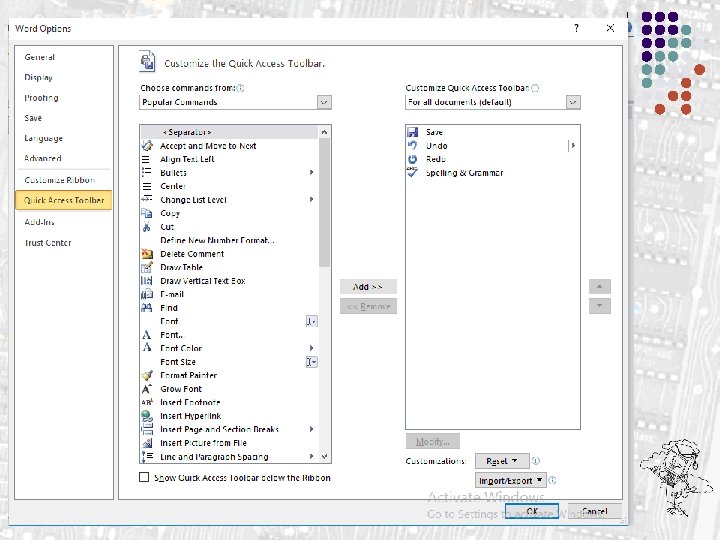Click the Bullets list icon
The height and width of the screenshot is (540, 720).
click(x=146, y=173)
